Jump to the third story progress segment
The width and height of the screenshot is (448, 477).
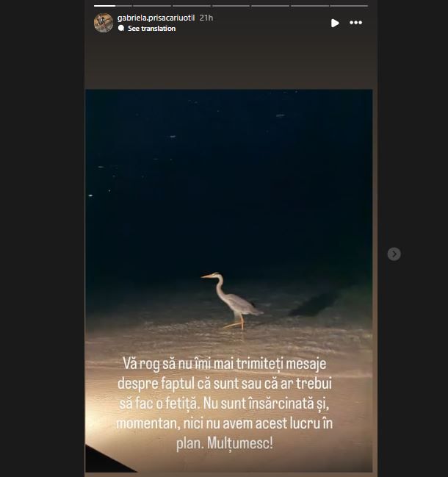pyautogui.click(x=192, y=6)
